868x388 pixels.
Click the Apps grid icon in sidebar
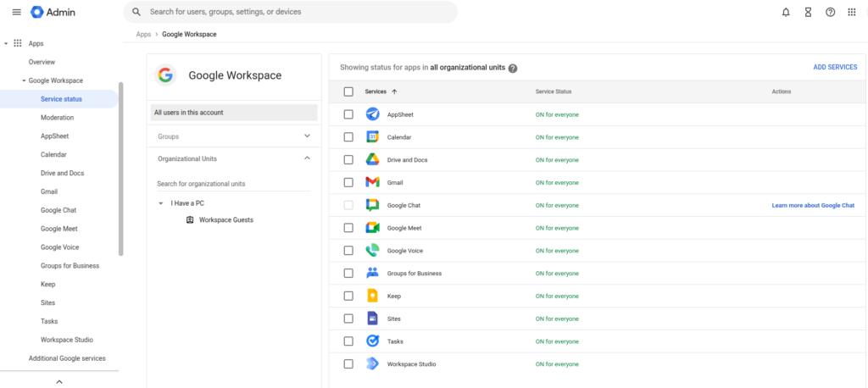pyautogui.click(x=18, y=43)
